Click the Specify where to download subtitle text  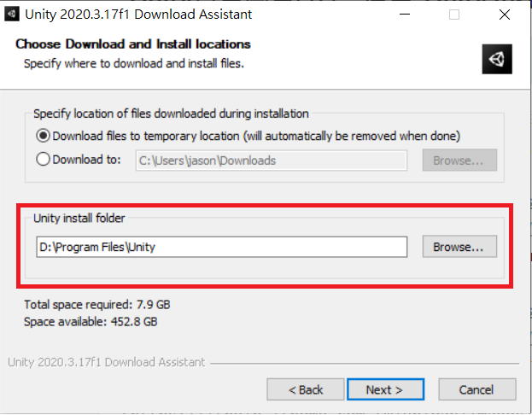[x=134, y=63]
